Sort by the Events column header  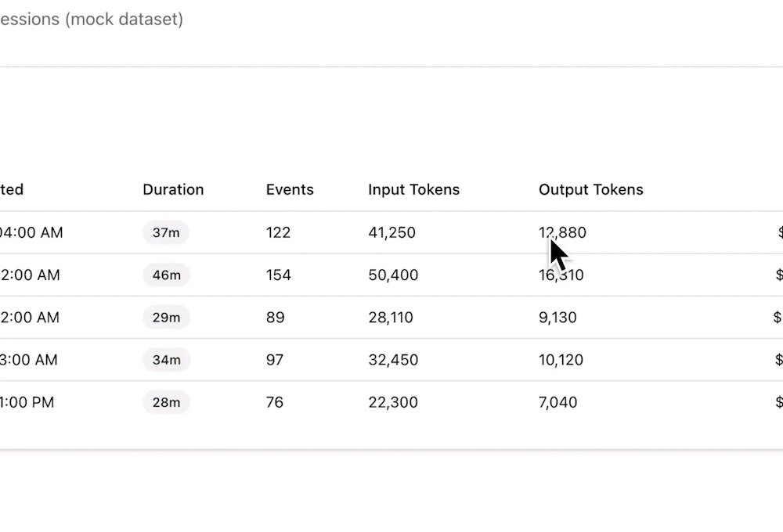(290, 189)
